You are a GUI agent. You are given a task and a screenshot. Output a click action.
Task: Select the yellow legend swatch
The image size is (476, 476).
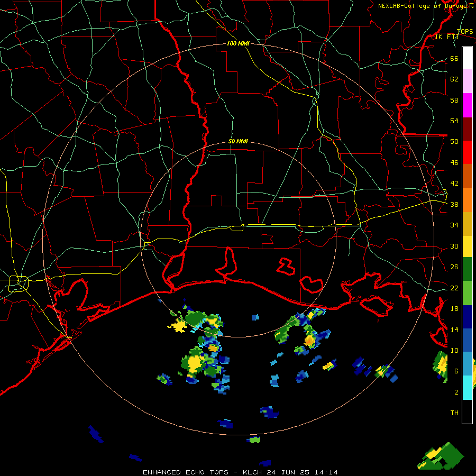pos(467,246)
